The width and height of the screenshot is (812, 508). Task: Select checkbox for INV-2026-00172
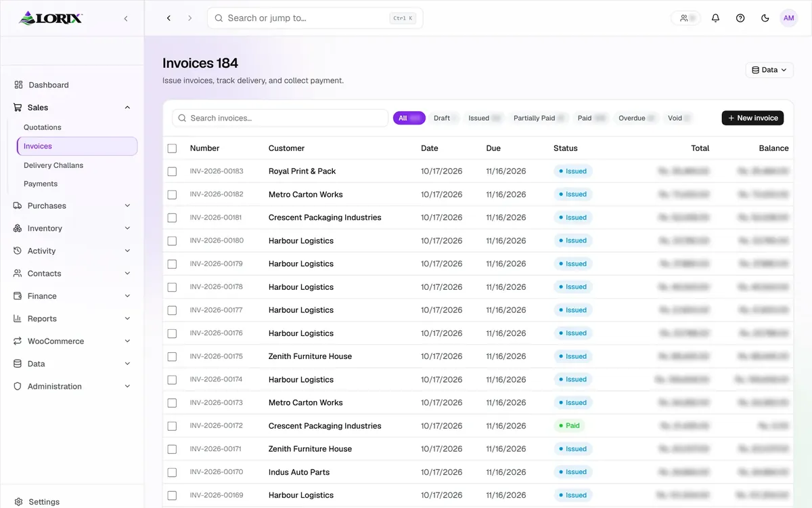(x=172, y=426)
